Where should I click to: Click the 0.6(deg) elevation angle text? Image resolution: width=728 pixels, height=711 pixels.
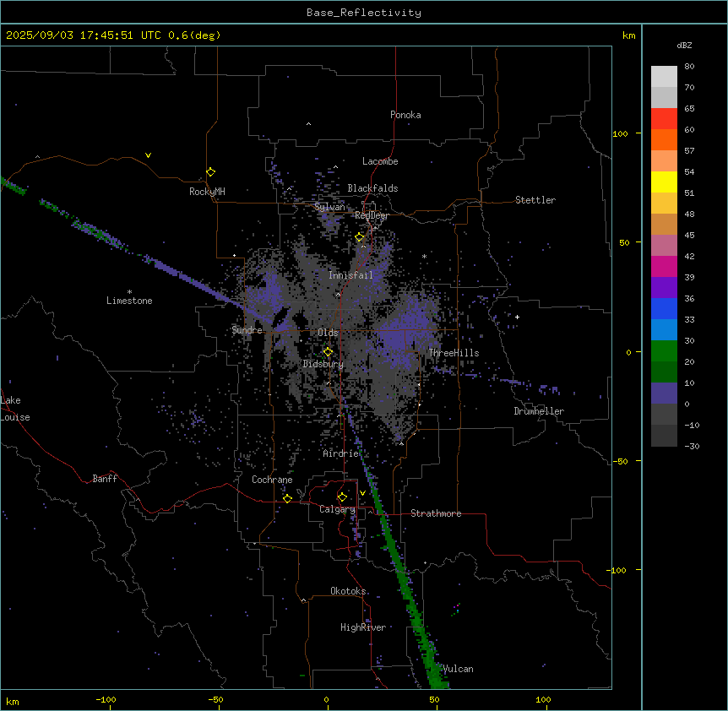pyautogui.click(x=194, y=35)
